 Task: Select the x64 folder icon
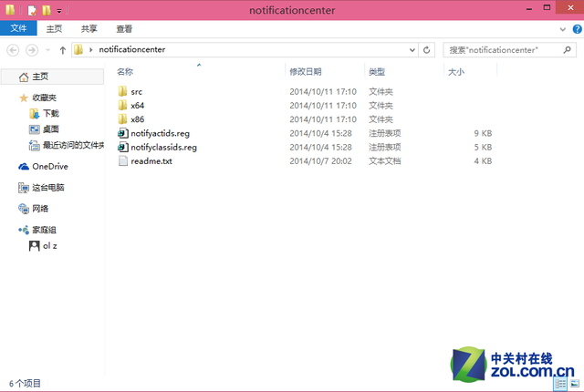tap(122, 105)
